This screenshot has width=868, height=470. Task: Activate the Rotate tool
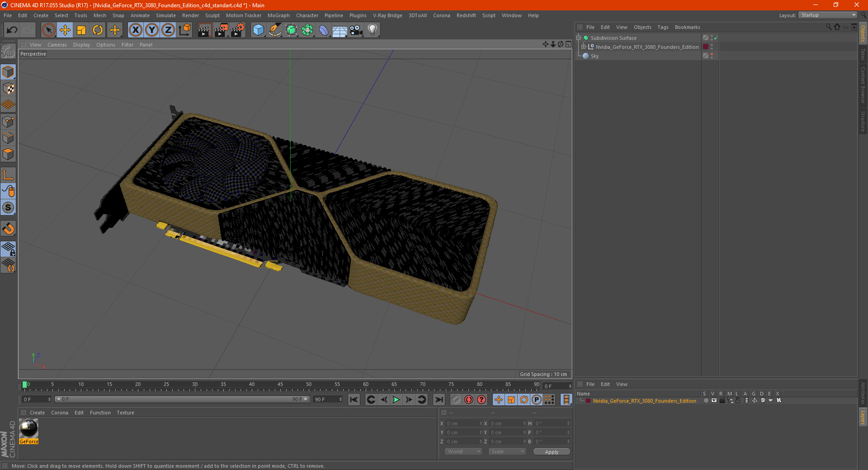pos(98,30)
